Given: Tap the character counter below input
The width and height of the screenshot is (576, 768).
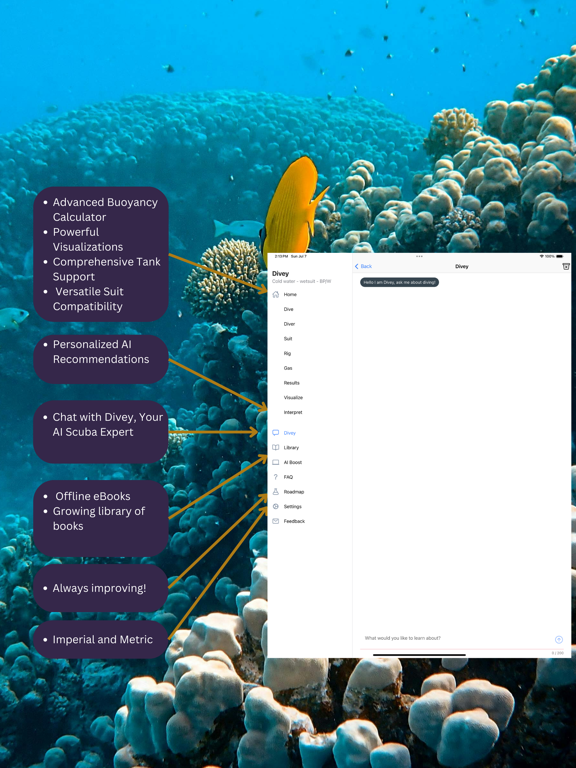Looking at the screenshot, I should coord(557,653).
